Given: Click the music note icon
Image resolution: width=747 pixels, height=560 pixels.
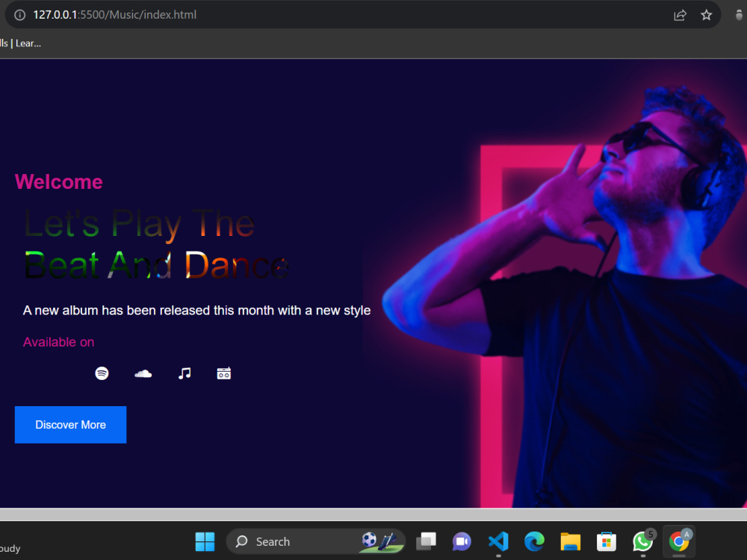Looking at the screenshot, I should click(185, 373).
